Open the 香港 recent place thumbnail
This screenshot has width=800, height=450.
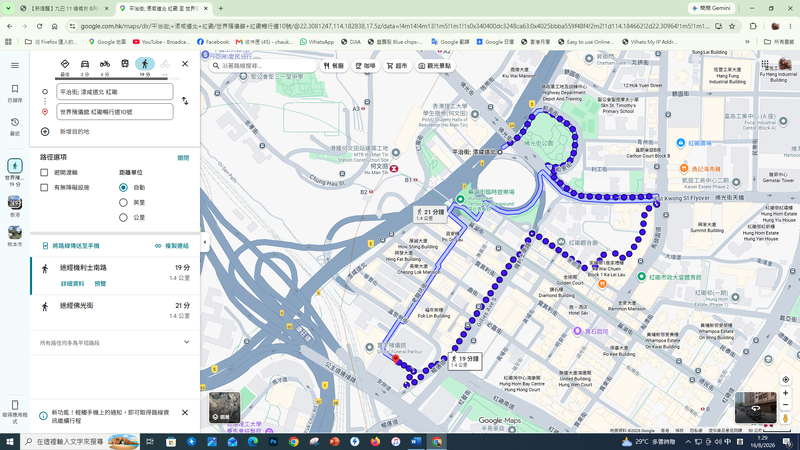15,203
